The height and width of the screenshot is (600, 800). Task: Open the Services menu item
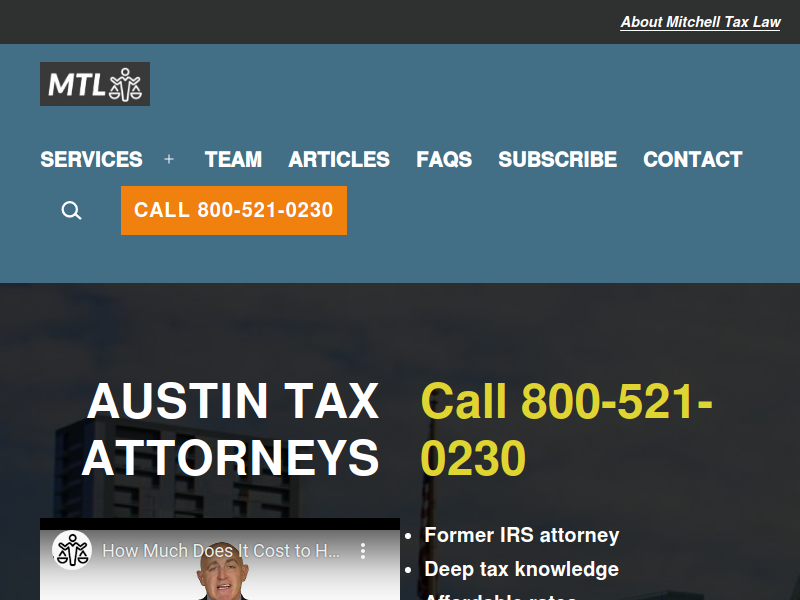click(x=91, y=160)
